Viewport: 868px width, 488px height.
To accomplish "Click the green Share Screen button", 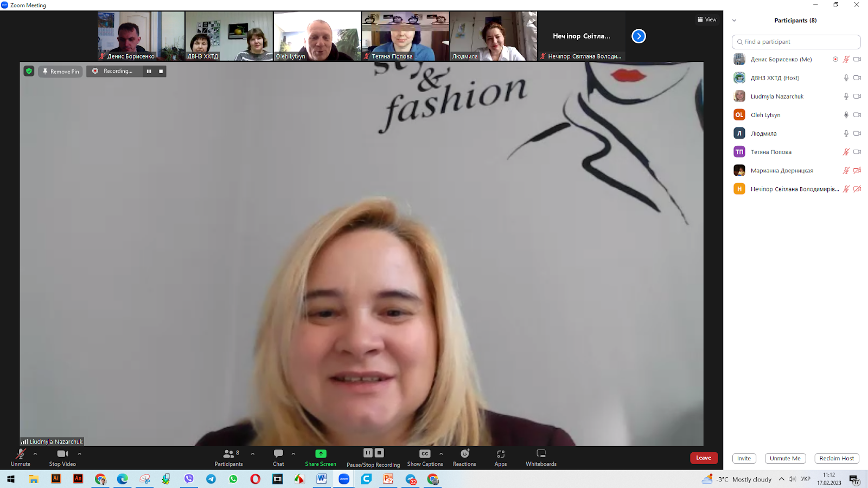I will (321, 457).
